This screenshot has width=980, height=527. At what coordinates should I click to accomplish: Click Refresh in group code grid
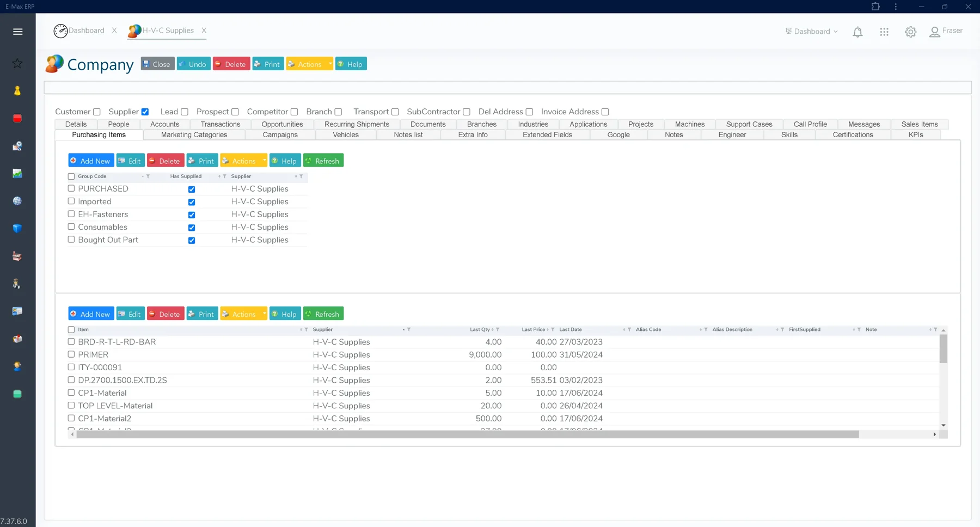pos(323,161)
